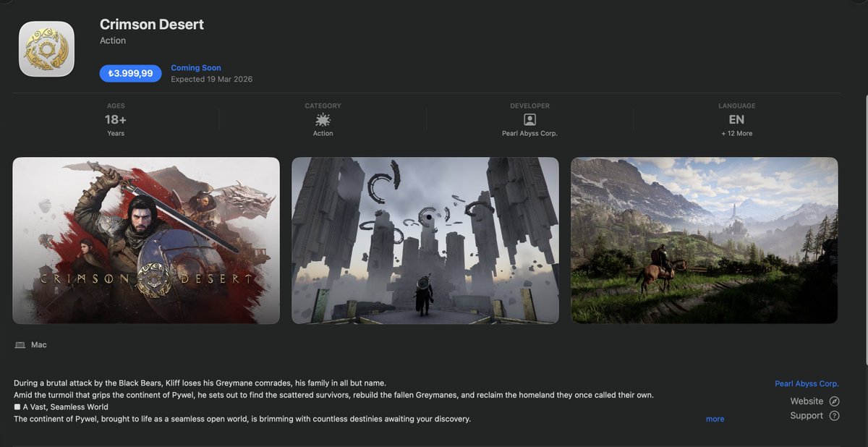
Task: Click the Action subtitle under the title
Action: 113,41
